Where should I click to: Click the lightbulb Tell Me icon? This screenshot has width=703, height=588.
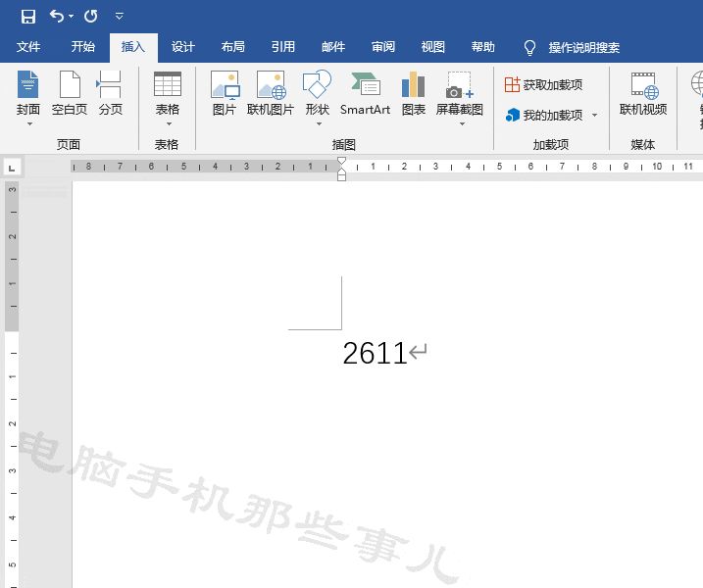[x=529, y=47]
